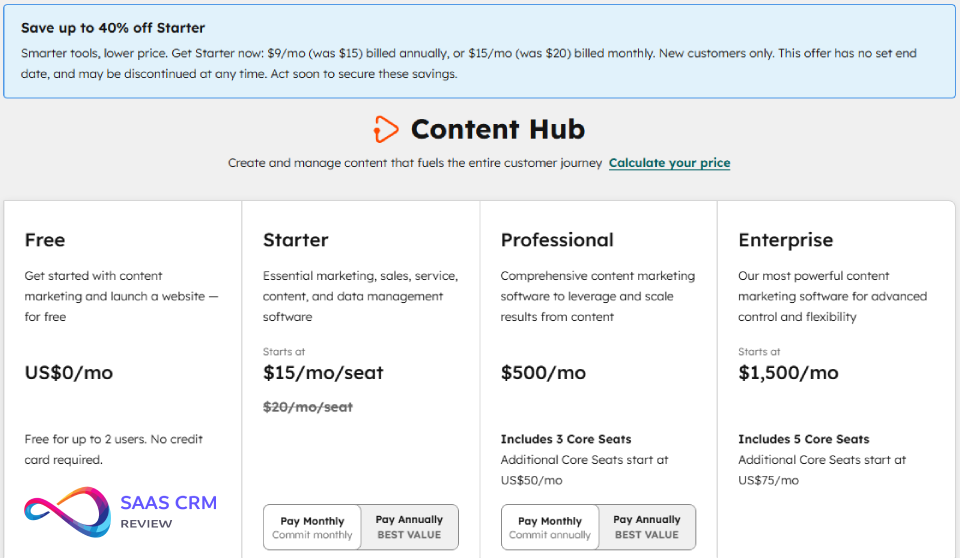
Task: Select Pay Monthly under the Starter plan
Action: (x=312, y=527)
